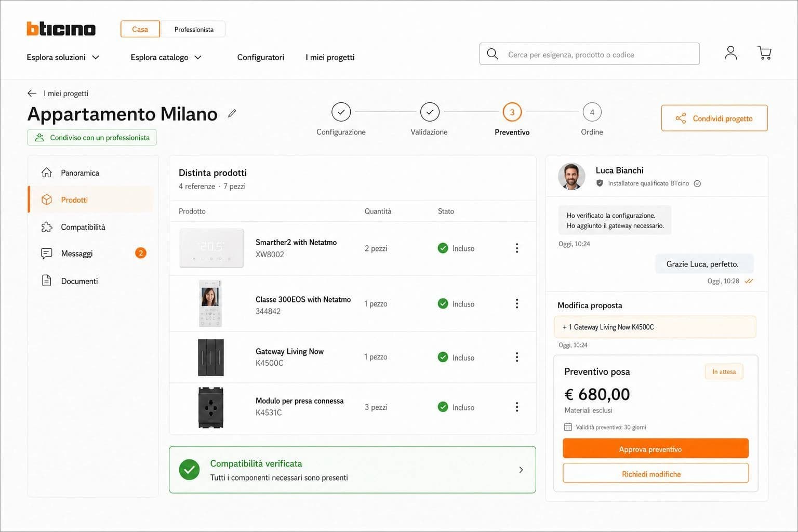The width and height of the screenshot is (798, 532).
Task: Open Configuratori in top navigation
Action: click(x=260, y=57)
